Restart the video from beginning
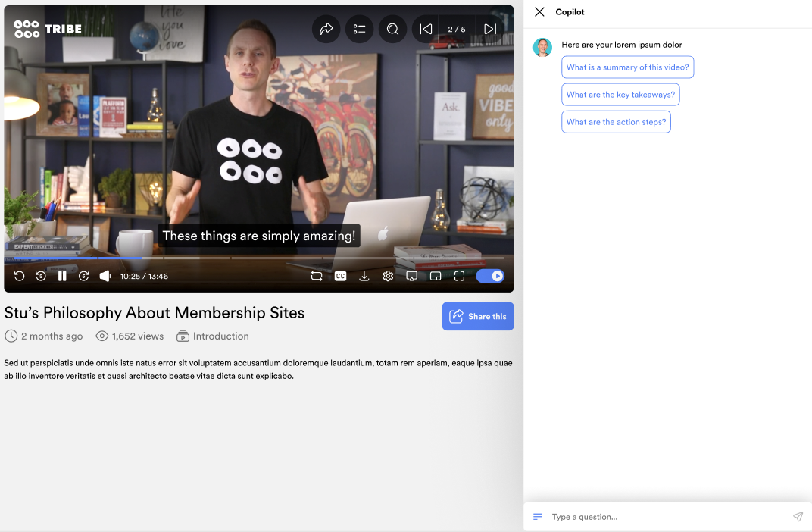812x532 pixels. [x=20, y=277]
